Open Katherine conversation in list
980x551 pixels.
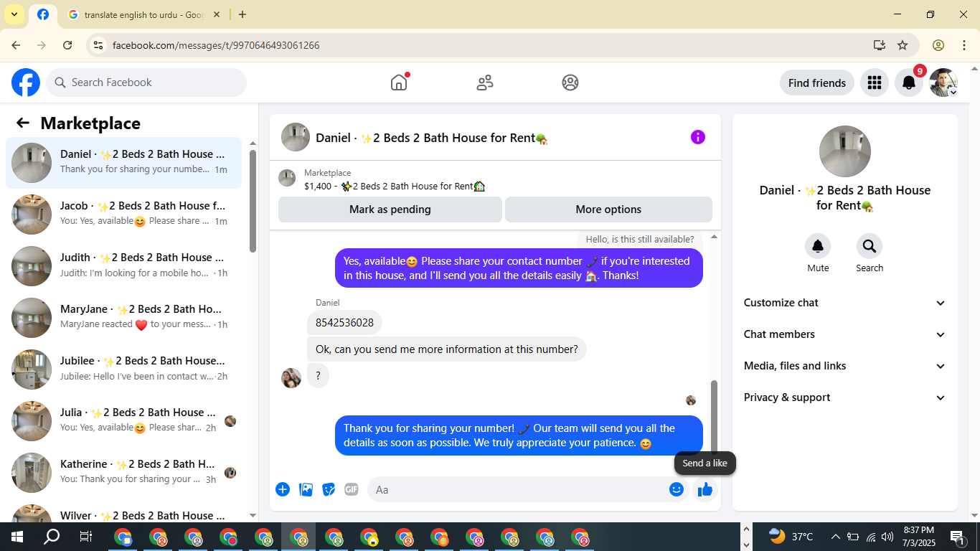point(123,472)
